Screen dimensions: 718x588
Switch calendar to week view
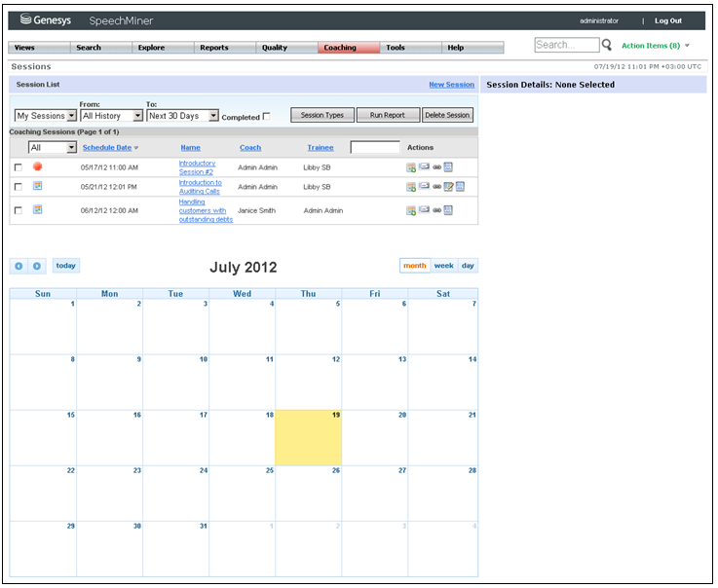coord(443,266)
